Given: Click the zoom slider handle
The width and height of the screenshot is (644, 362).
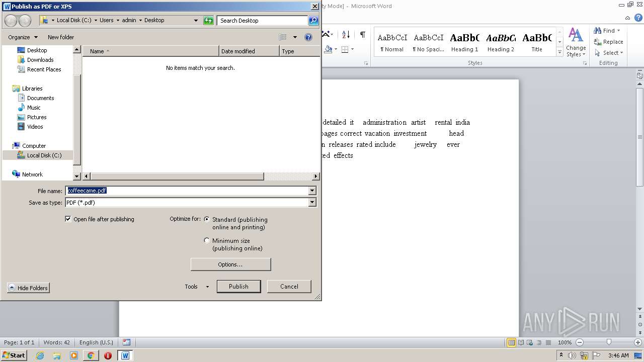Looking at the screenshot, I should click(x=609, y=342).
